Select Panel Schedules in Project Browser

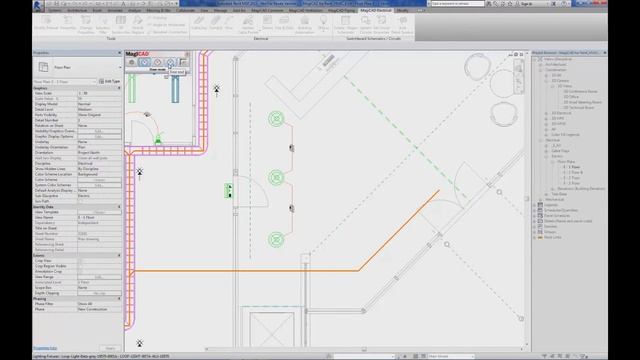557,216
